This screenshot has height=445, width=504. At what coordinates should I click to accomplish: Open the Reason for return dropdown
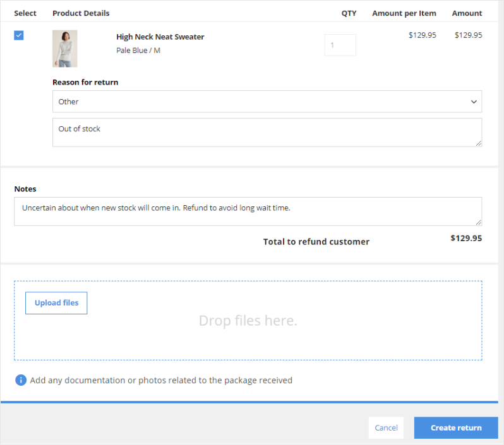[x=267, y=102]
